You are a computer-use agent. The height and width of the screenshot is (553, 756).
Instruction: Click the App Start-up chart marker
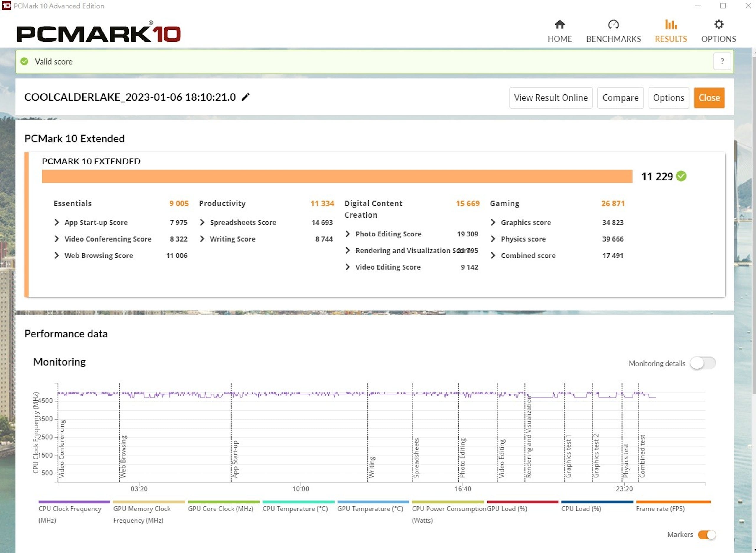[x=235, y=459]
